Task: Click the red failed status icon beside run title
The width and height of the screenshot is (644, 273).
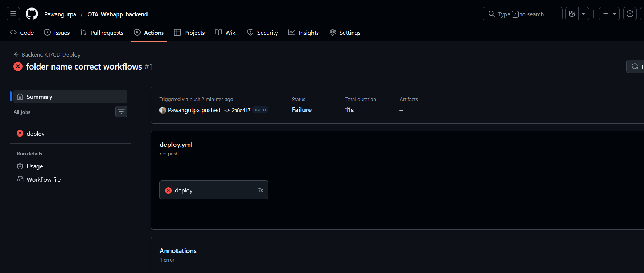Action: [18, 67]
